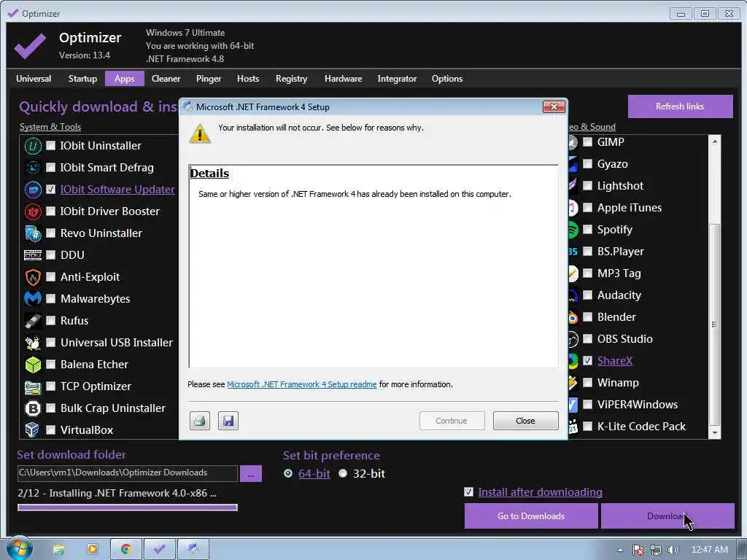Click the Malwarebytes icon

click(33, 299)
